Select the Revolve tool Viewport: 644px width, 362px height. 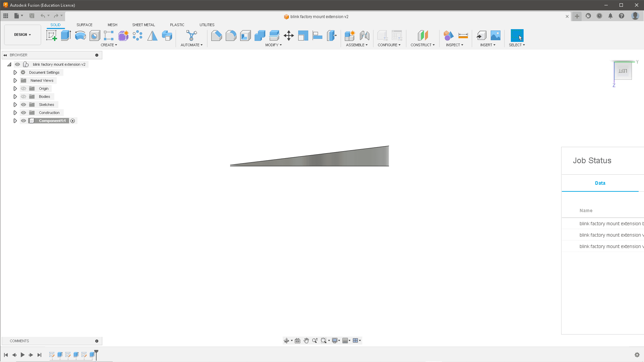coord(80,36)
